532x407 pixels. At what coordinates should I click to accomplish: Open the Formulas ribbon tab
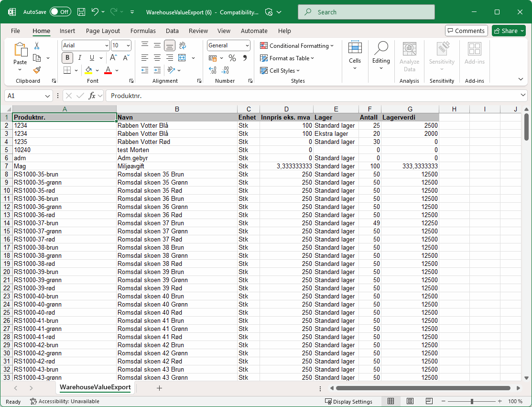point(143,31)
